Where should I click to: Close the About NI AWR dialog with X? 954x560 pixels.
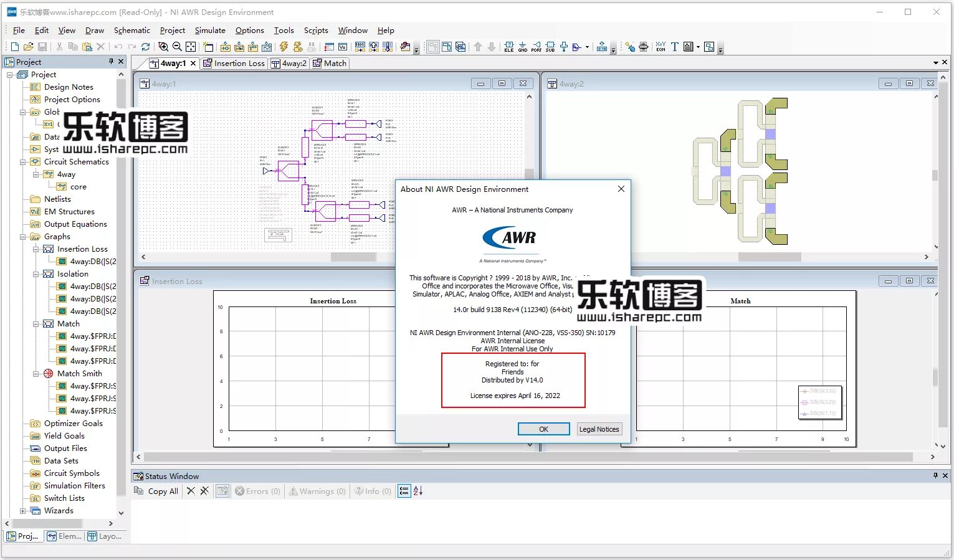[x=621, y=189]
